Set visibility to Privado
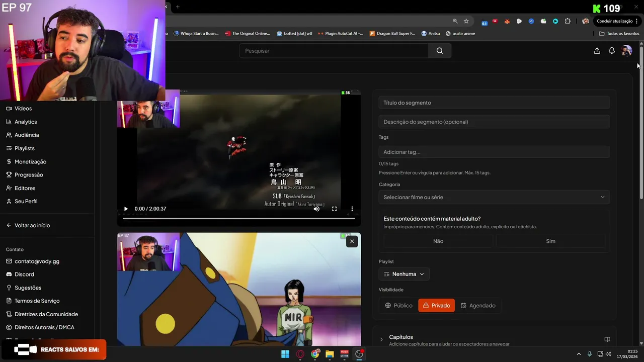644x362 pixels. [436, 305]
